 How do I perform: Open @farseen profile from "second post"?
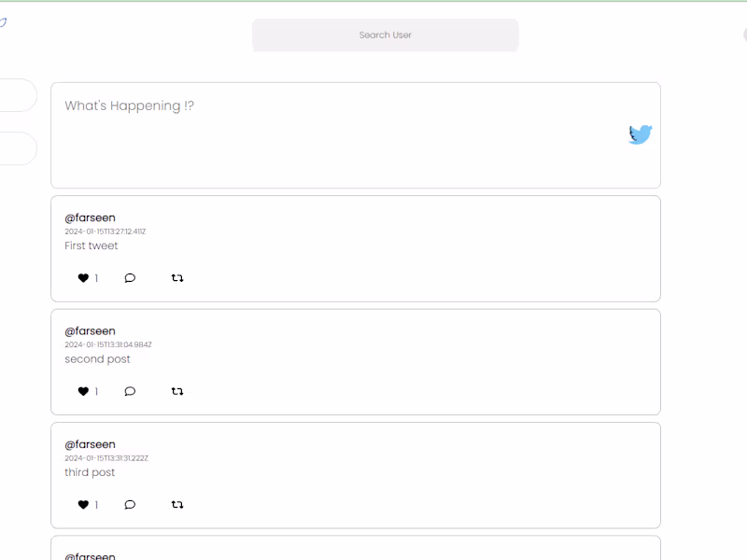90,331
